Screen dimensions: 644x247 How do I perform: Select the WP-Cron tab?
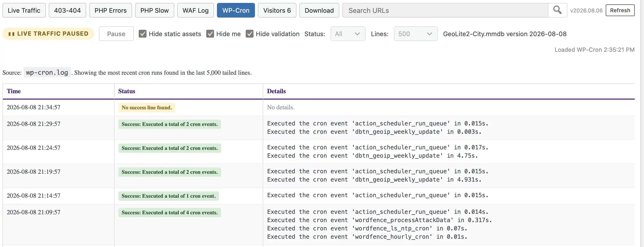click(x=236, y=10)
